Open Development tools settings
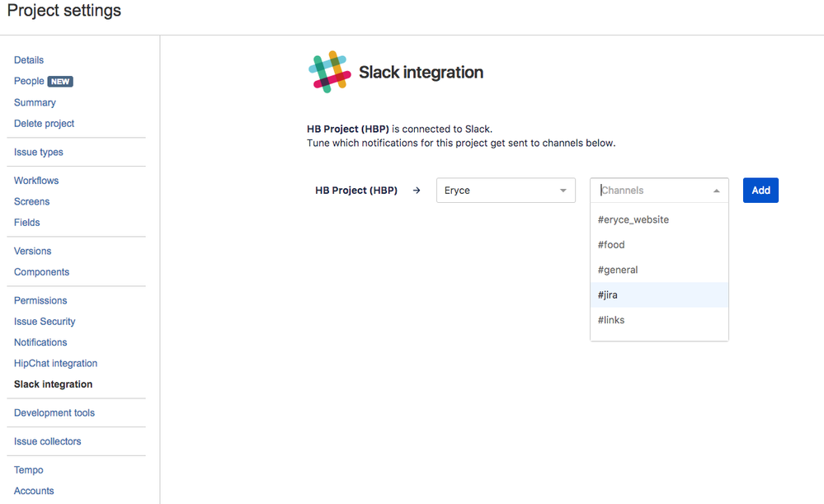This screenshot has width=824, height=504. 54,412
